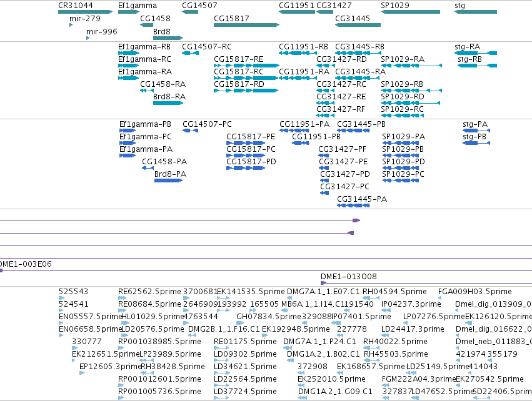Select EST LD24417.3prime label
This screenshot has width=532, height=401.
[413, 329]
